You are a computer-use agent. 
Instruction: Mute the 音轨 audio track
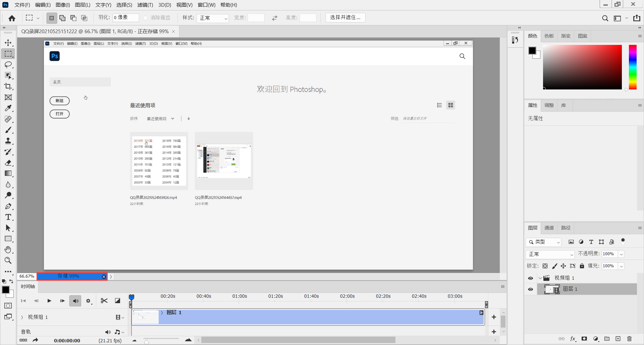point(108,332)
